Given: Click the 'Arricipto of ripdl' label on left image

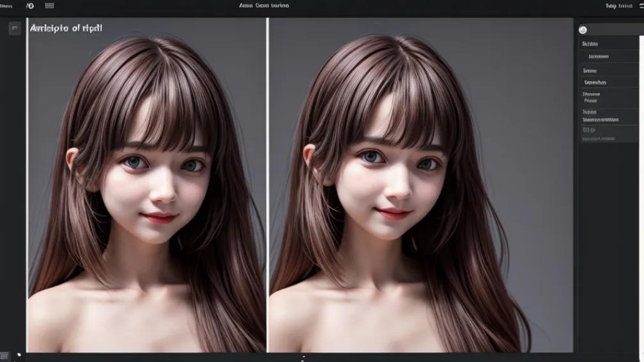Looking at the screenshot, I should click(x=66, y=28).
